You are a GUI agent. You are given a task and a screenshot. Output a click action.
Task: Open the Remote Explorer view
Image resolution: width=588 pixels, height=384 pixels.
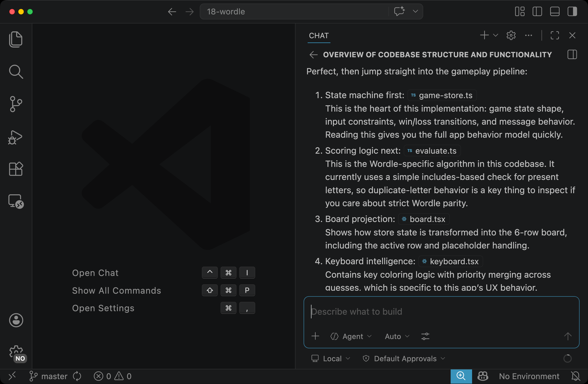click(x=16, y=202)
